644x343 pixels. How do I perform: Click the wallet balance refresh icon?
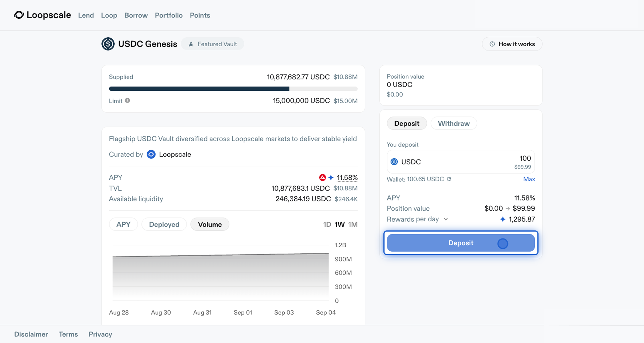click(x=449, y=179)
